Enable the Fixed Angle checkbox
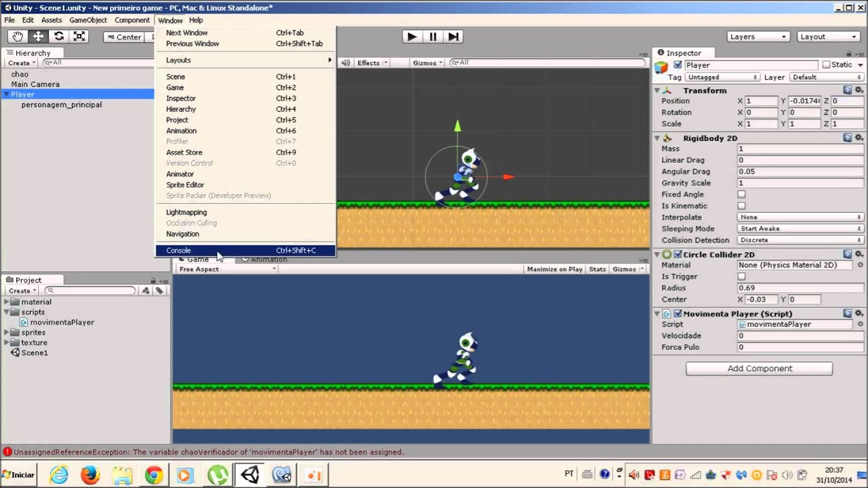This screenshot has width=868, height=488. (x=741, y=195)
